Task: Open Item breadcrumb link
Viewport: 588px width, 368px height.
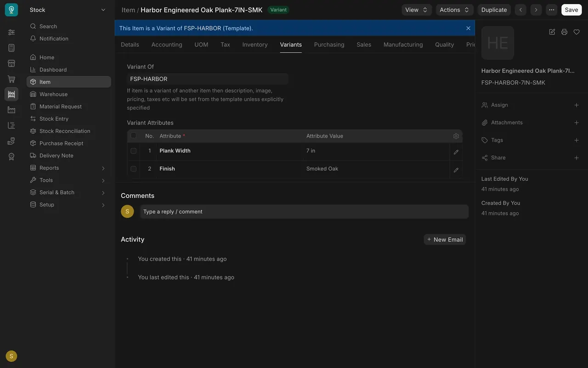Action: [128, 10]
